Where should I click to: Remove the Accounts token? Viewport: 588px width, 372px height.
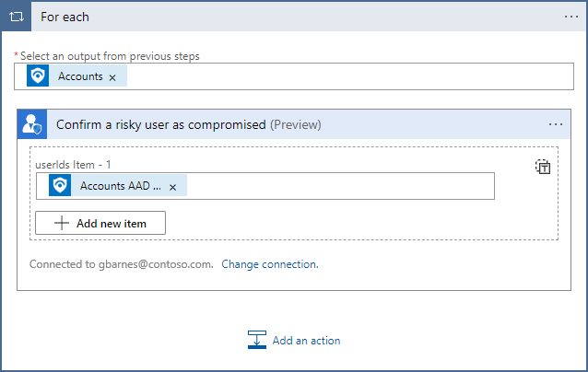112,77
